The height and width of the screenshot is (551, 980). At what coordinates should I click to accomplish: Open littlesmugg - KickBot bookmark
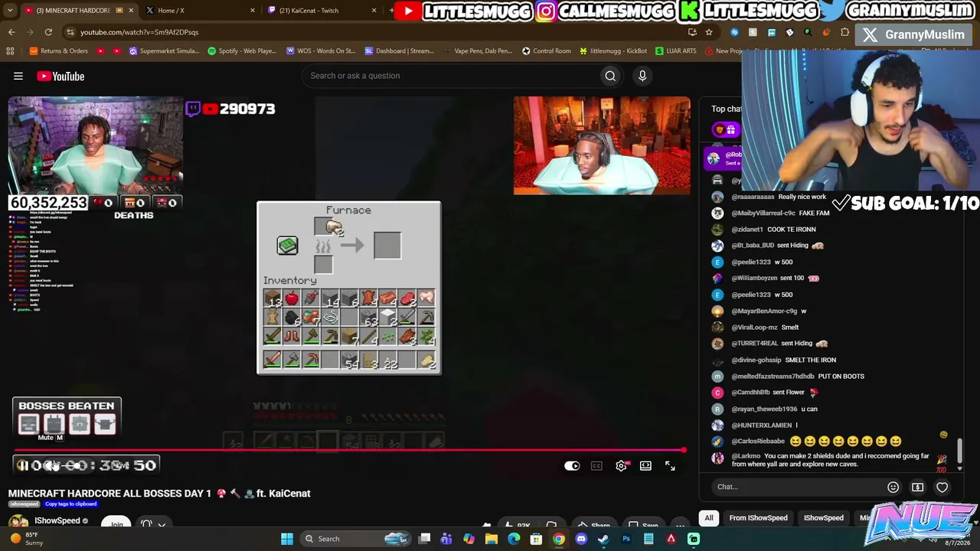click(613, 51)
